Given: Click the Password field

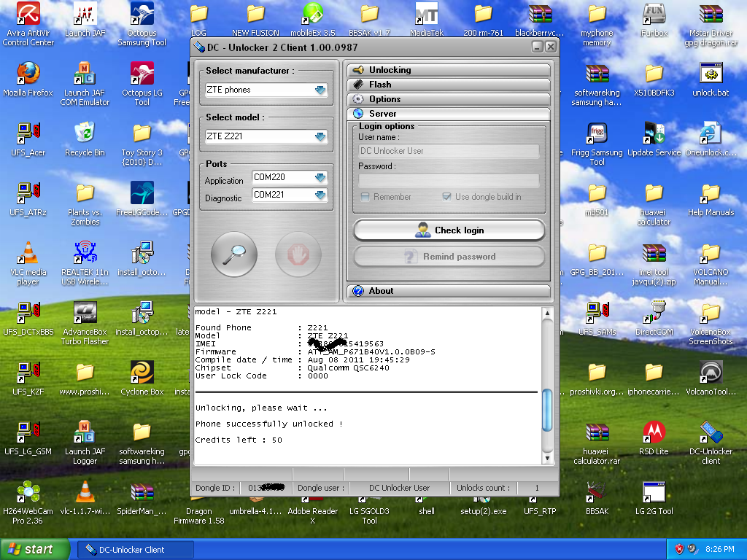Looking at the screenshot, I should tap(449, 181).
